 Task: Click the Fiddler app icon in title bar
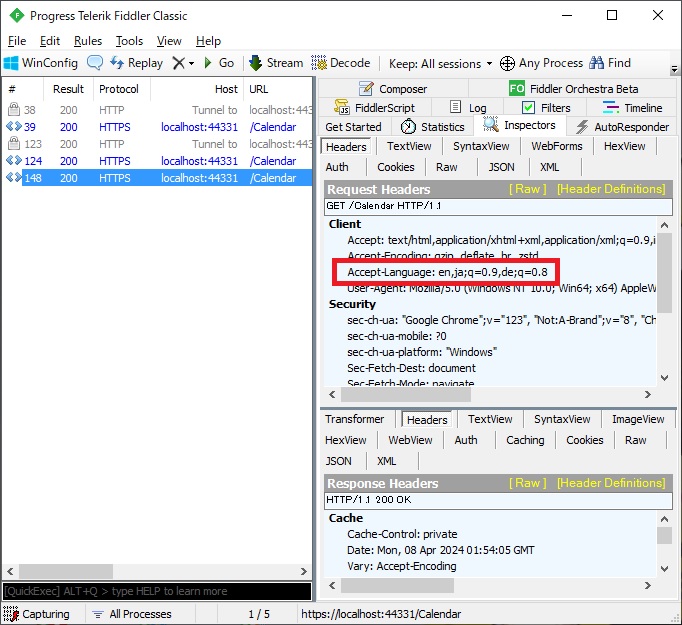click(17, 16)
